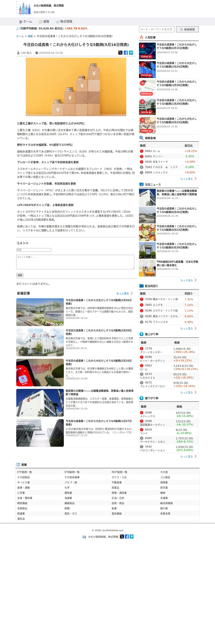The image size is (215, 644).
Task: Open popular article 2月24日発表 title
Action: coord(176,65)
